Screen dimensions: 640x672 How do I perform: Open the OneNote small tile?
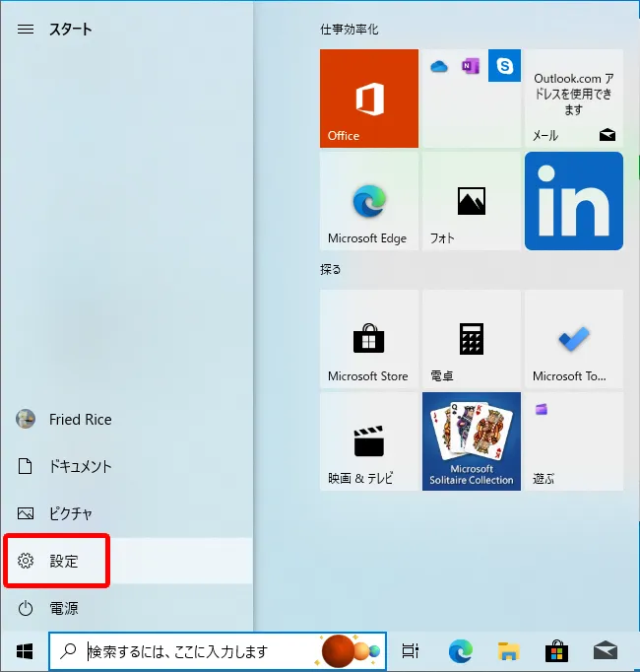(x=471, y=66)
